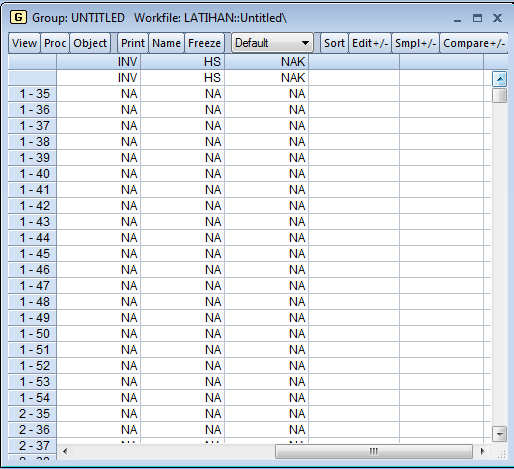Click the vertical scrollbar up arrow
This screenshot has width=514, height=469.
tap(499, 79)
